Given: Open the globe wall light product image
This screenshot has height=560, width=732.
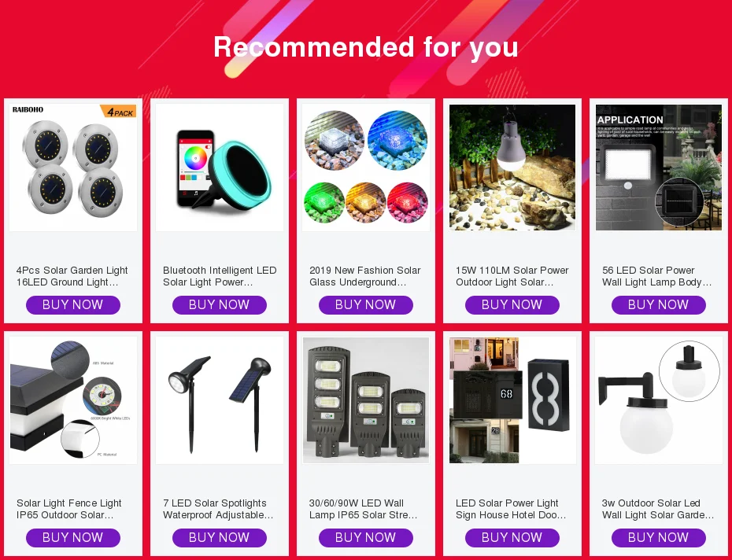Looking at the screenshot, I should 659,400.
